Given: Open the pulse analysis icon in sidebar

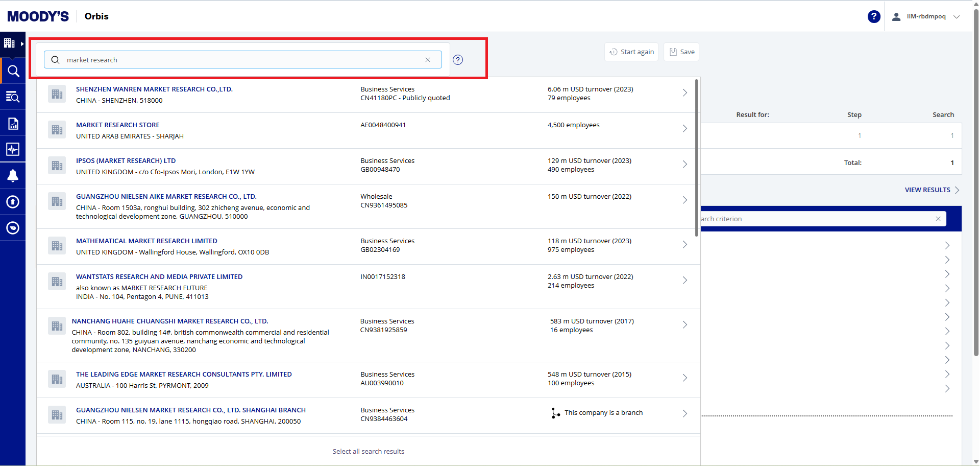Looking at the screenshot, I should [x=13, y=149].
